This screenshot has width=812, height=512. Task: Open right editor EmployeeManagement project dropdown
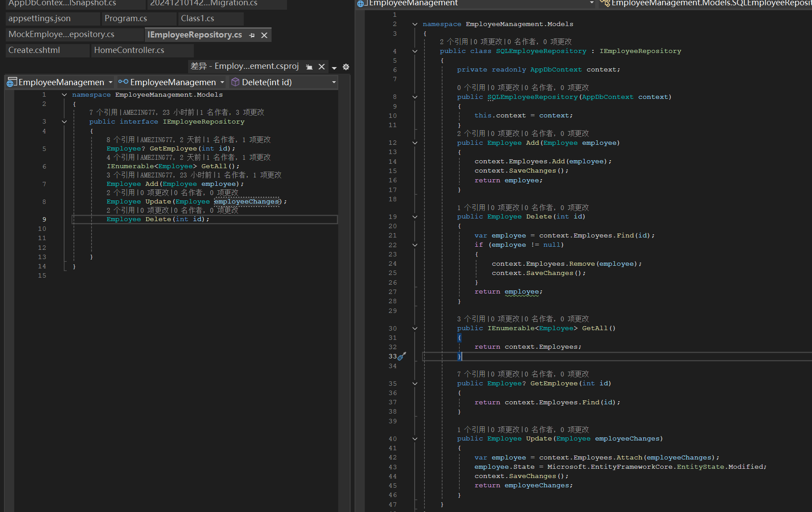(477, 3)
